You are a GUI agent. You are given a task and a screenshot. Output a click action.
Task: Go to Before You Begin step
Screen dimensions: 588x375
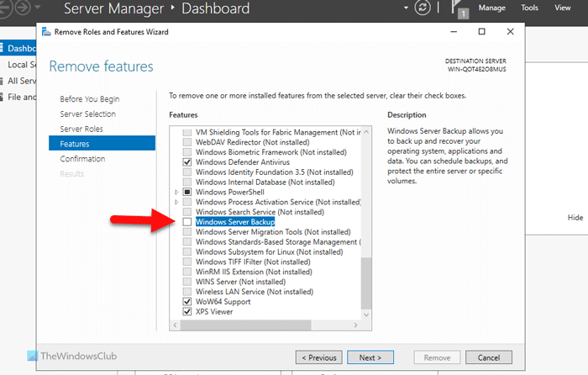[x=90, y=99]
